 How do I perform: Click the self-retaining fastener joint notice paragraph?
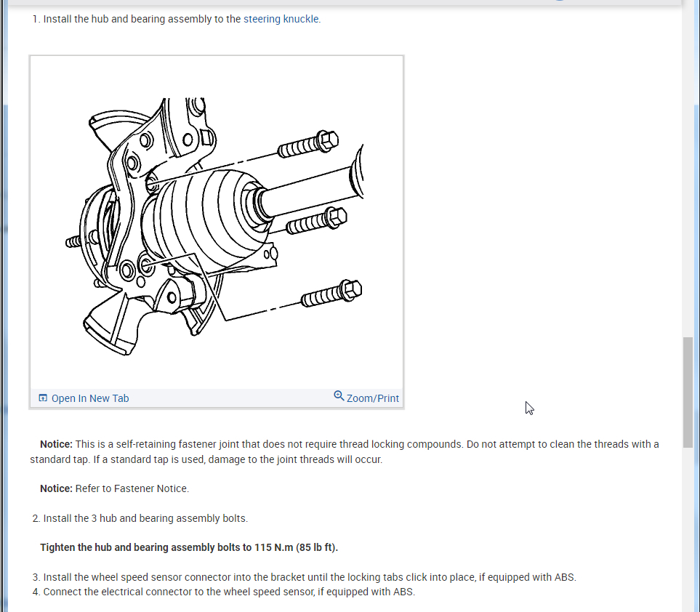coord(345,452)
